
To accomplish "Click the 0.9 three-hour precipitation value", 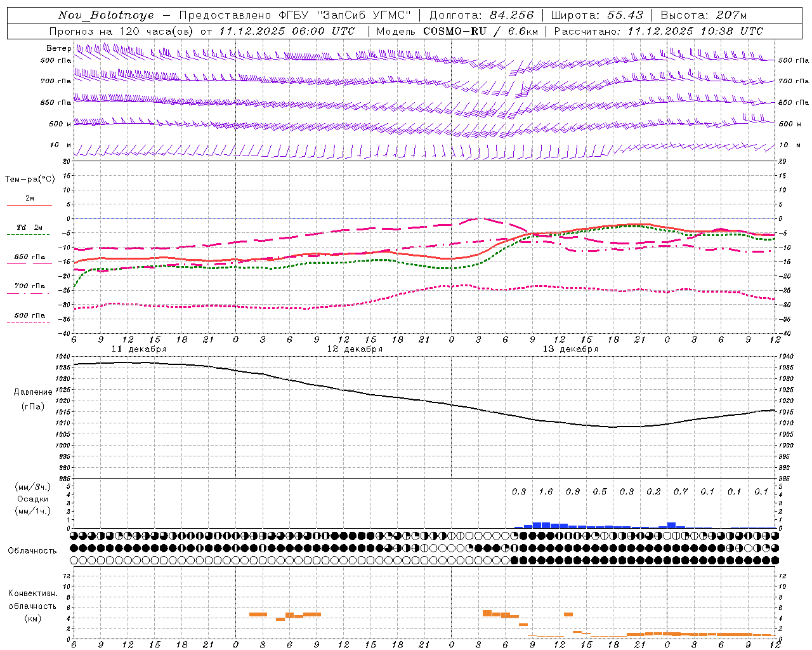I will pos(573,492).
